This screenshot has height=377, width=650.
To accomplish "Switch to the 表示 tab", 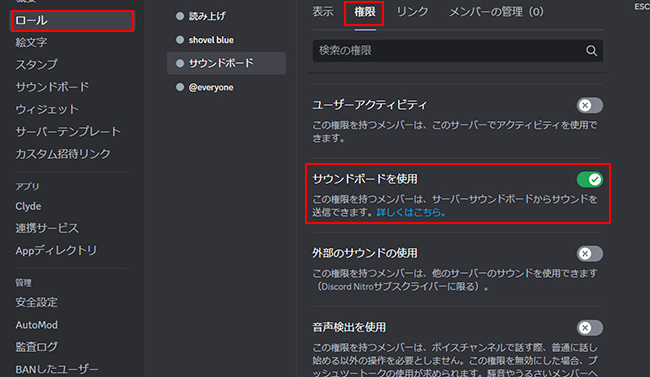I will click(323, 12).
